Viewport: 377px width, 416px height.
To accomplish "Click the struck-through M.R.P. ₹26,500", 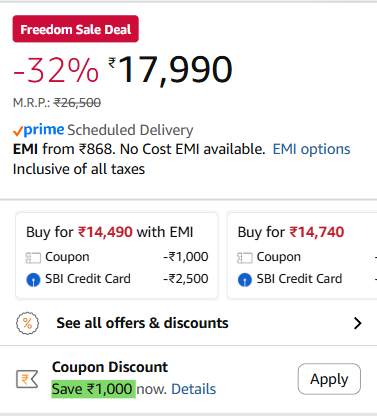I will pos(77,103).
